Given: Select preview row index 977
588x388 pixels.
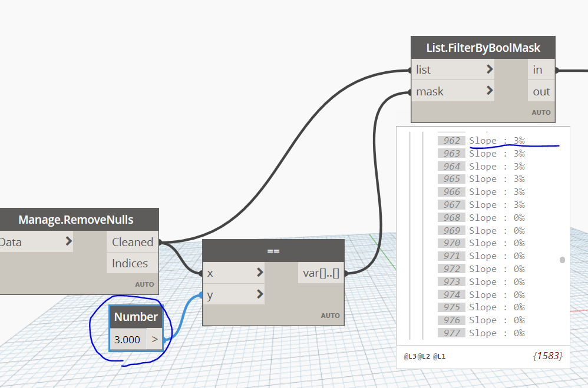Looking at the screenshot, I should tap(451, 333).
